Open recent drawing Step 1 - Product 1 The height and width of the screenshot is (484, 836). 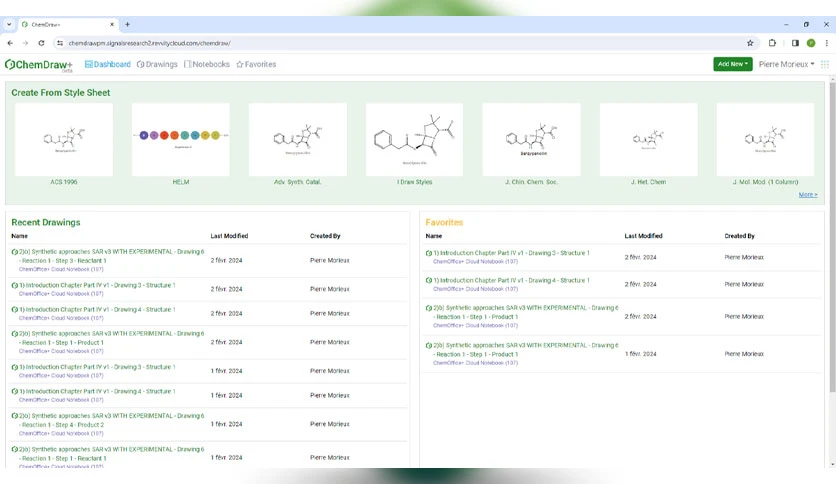point(111,338)
